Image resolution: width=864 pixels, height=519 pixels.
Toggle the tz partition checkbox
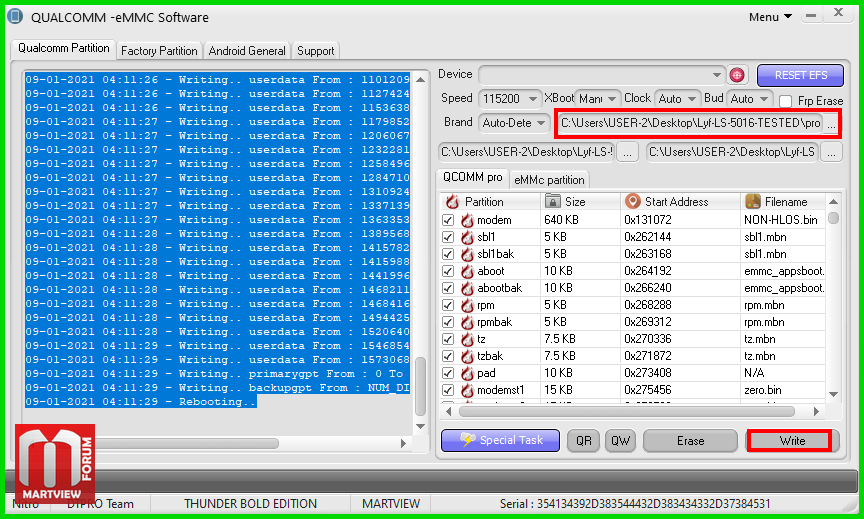(448, 339)
